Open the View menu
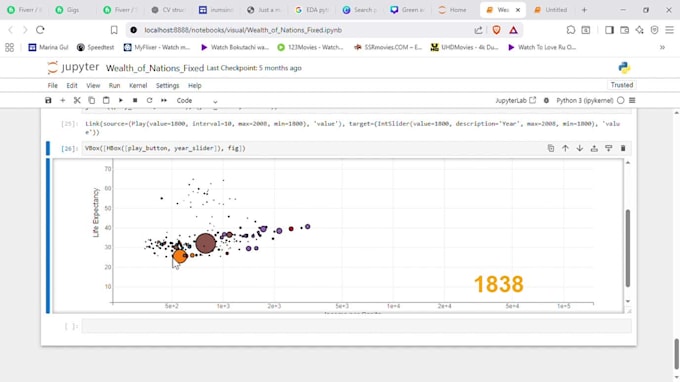 pos(93,85)
